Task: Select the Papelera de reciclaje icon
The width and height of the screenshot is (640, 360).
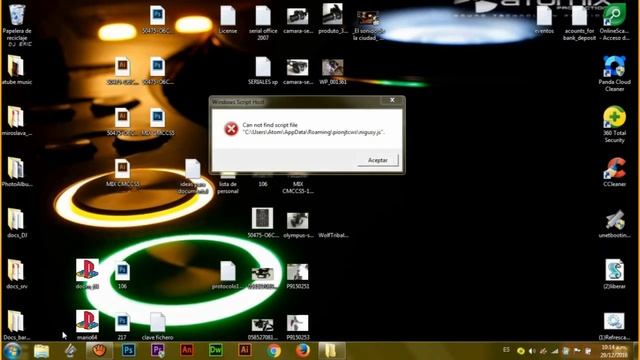Action: pos(17,15)
